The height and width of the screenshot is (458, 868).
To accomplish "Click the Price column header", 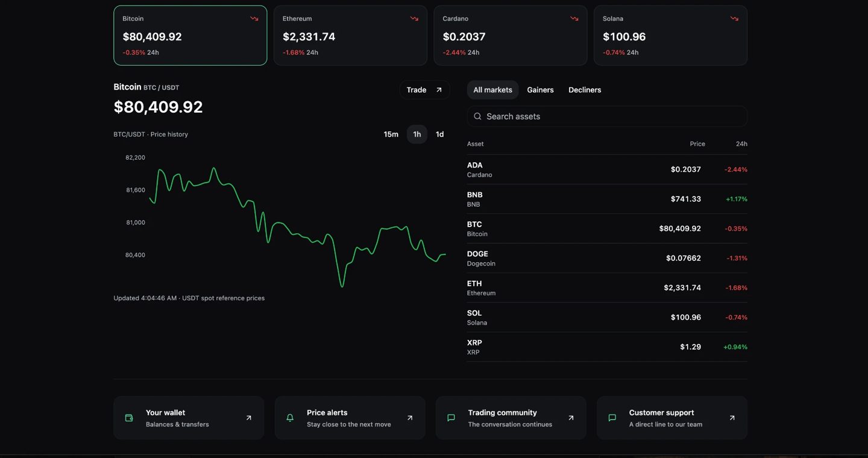I will (x=697, y=144).
